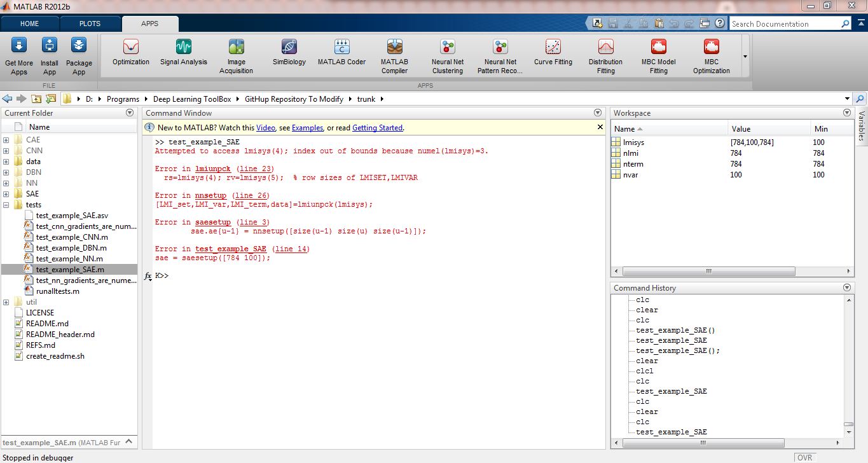Minimize the toolstrip with top-right arrow
Viewport: 868px width, 463px height.
point(862,24)
